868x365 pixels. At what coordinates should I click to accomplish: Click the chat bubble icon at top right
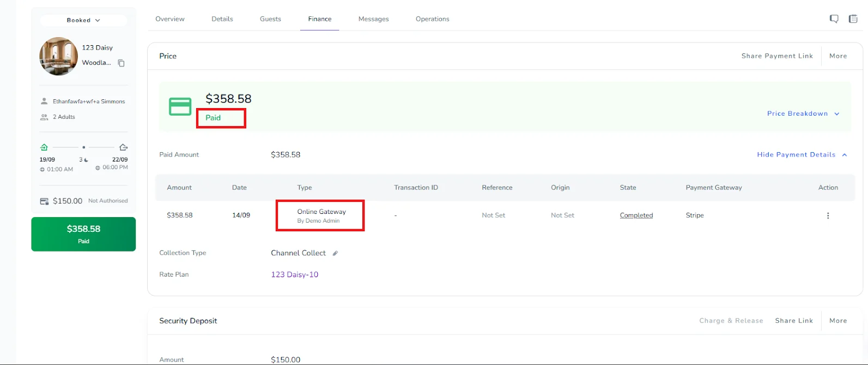(834, 19)
